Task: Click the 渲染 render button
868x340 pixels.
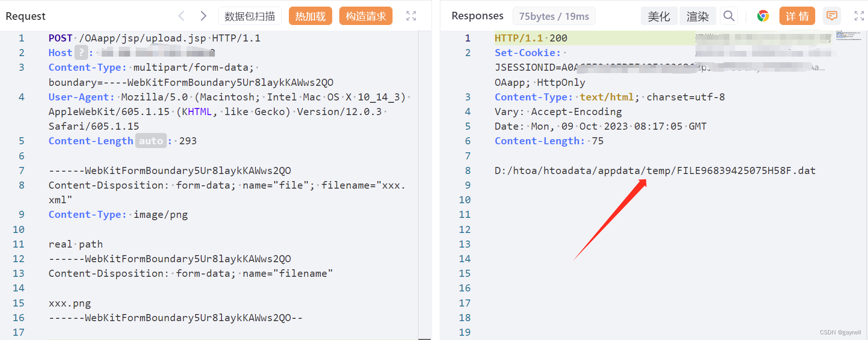Action: pos(697,16)
